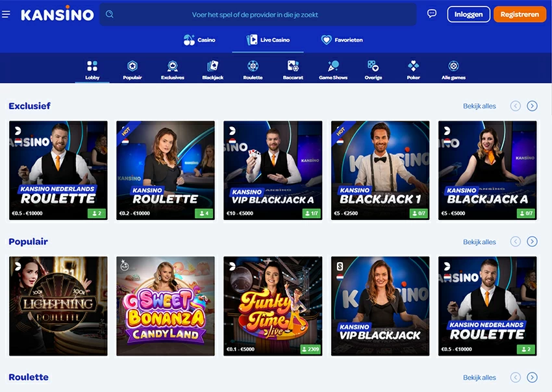Open the chat support bubble
The height and width of the screenshot is (392, 552).
(432, 13)
